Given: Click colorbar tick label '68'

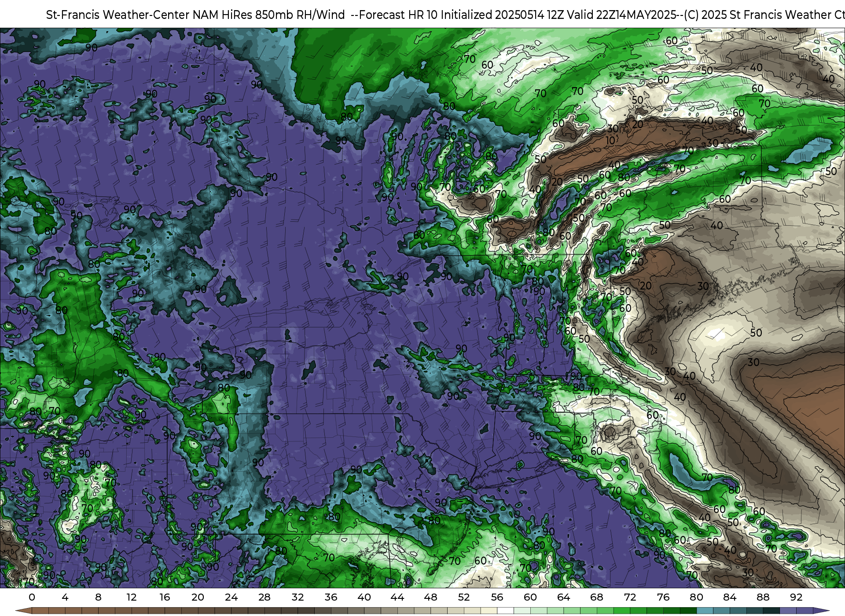Looking at the screenshot, I should (597, 597).
